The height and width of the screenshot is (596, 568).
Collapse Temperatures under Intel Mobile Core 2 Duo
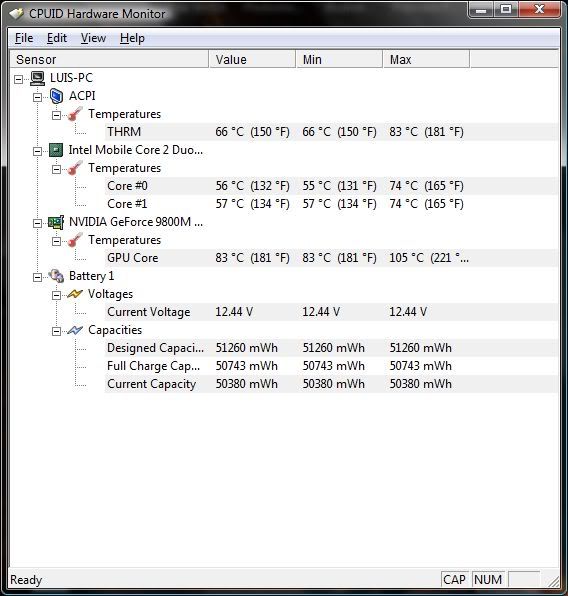click(56, 169)
